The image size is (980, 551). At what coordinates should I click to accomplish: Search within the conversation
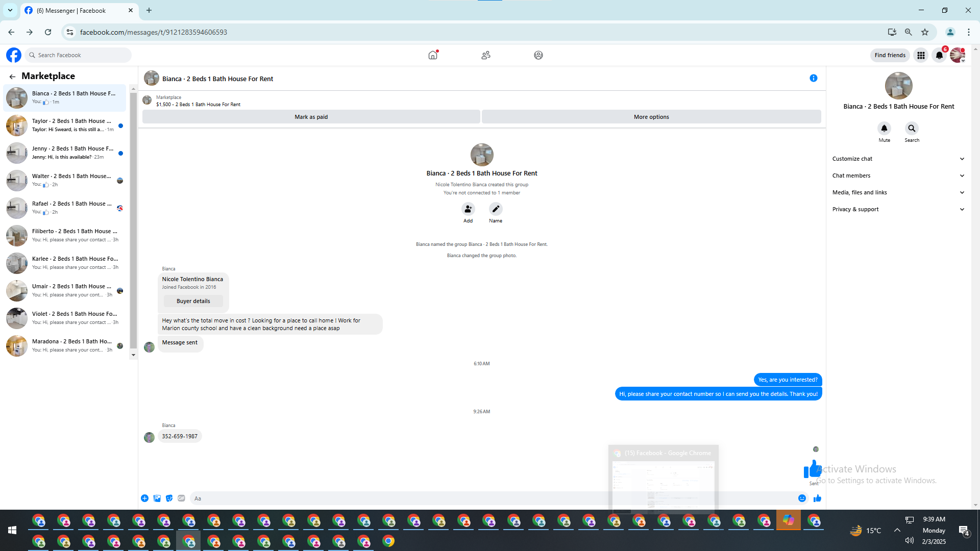point(912,129)
